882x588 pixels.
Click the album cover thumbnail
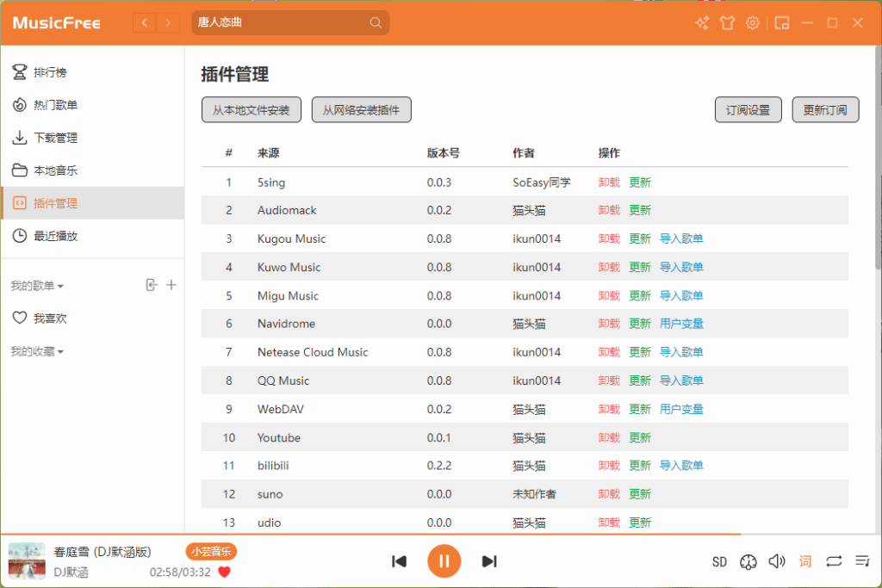[27, 561]
